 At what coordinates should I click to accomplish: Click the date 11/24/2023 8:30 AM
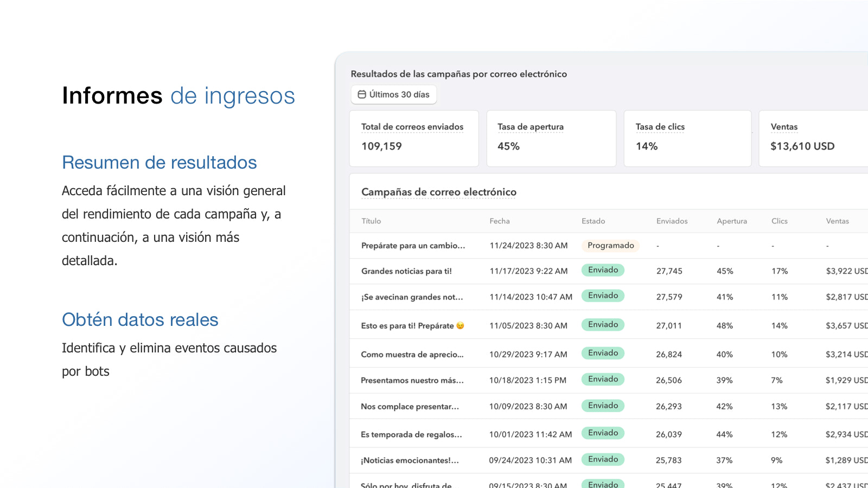click(x=528, y=246)
